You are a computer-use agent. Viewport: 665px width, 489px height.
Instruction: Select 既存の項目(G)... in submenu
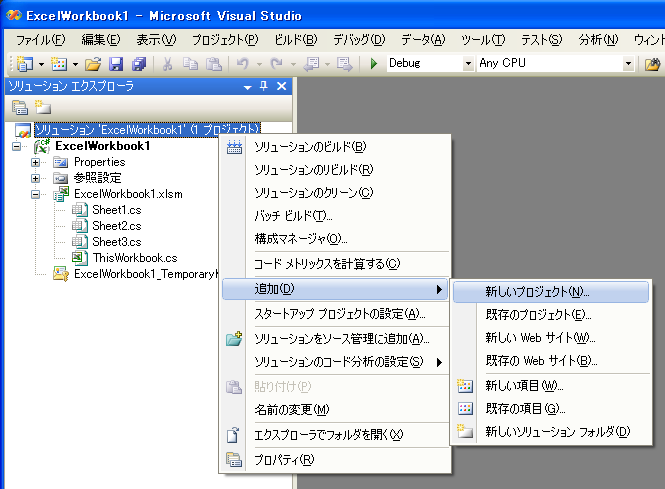tap(551, 408)
